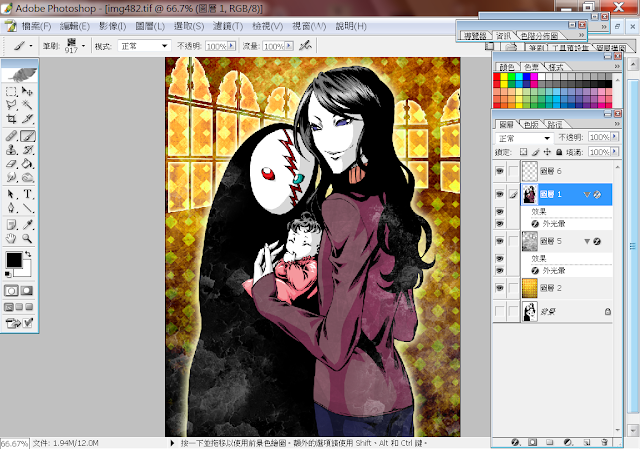Select the Smudge tool
This screenshot has width=640, height=449.
(11, 178)
